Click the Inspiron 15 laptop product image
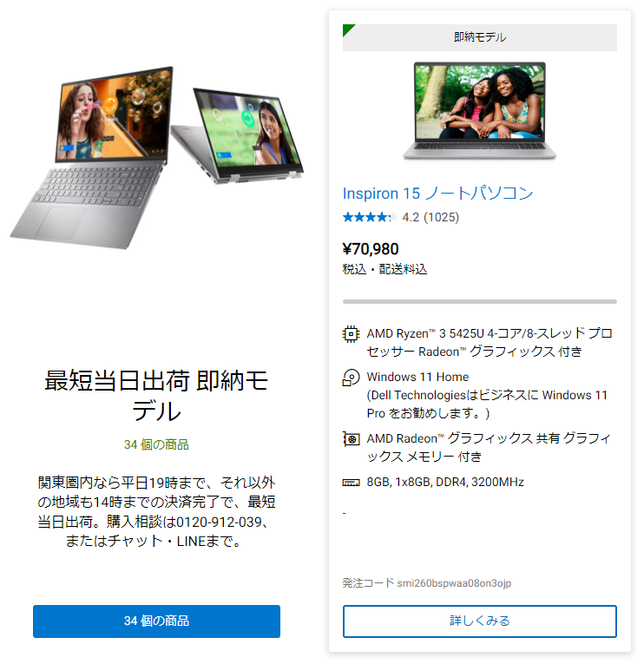 (x=480, y=110)
